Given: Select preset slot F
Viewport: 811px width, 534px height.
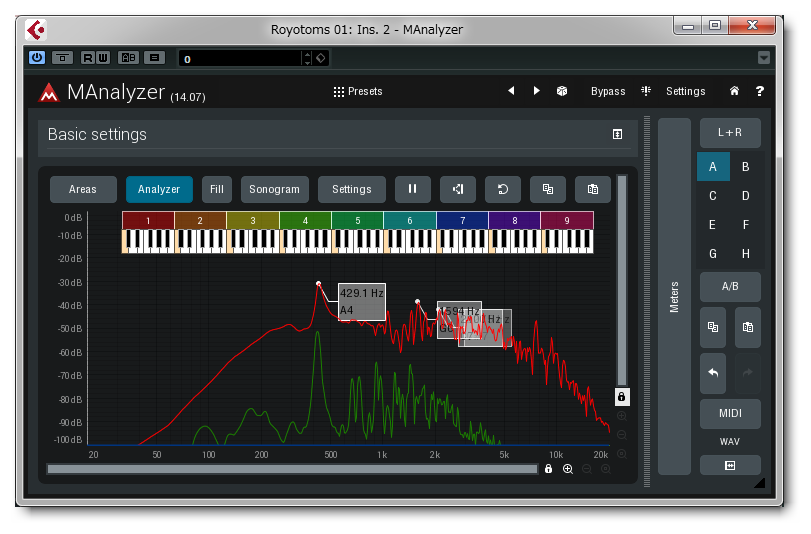Looking at the screenshot, I should pos(746,225).
